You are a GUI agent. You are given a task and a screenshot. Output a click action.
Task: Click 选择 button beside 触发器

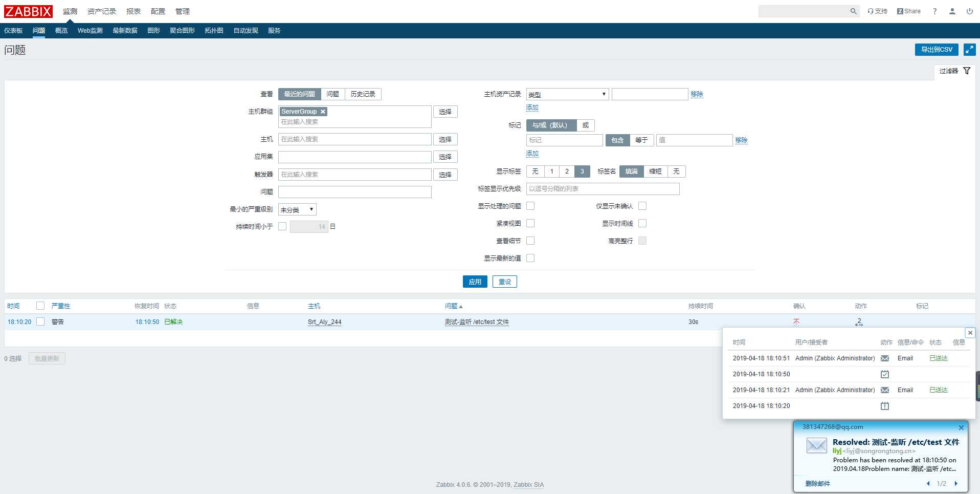click(445, 175)
